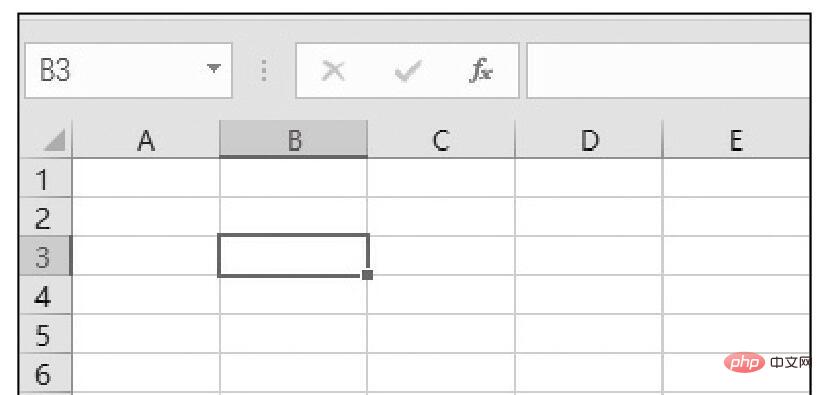Click into the formula bar input area
The width and height of the screenshot is (823, 395).
[669, 71]
